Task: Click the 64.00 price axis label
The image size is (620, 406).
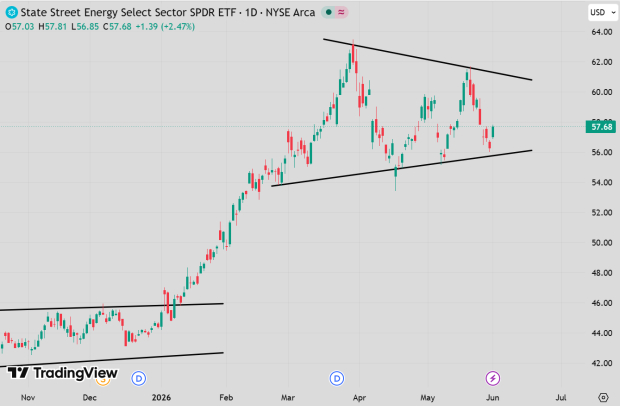Action: click(x=601, y=32)
